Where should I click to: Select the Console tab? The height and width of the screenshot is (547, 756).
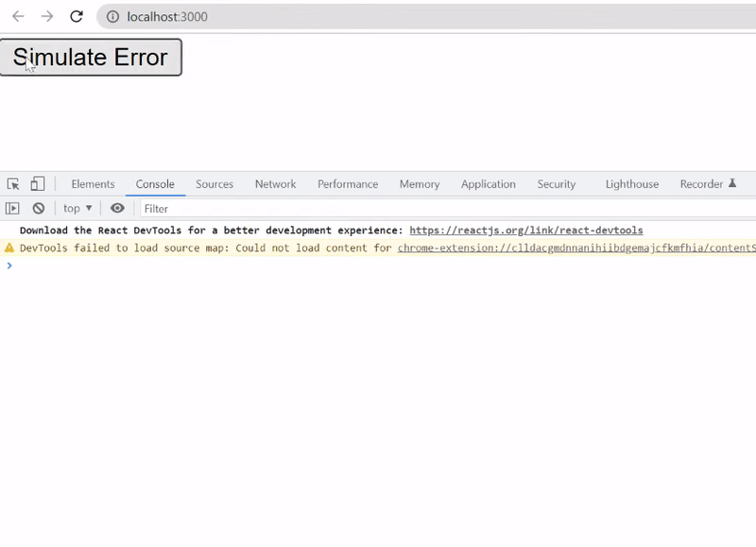pyautogui.click(x=155, y=184)
